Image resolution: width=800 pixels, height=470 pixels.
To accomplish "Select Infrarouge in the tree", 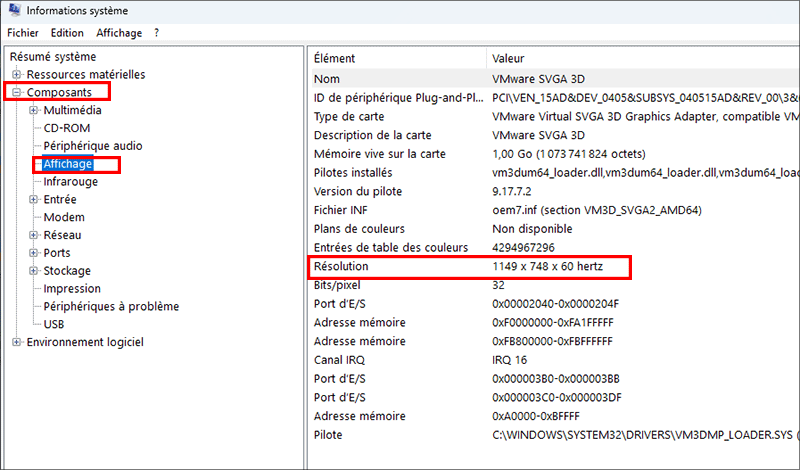I will click(x=70, y=182).
